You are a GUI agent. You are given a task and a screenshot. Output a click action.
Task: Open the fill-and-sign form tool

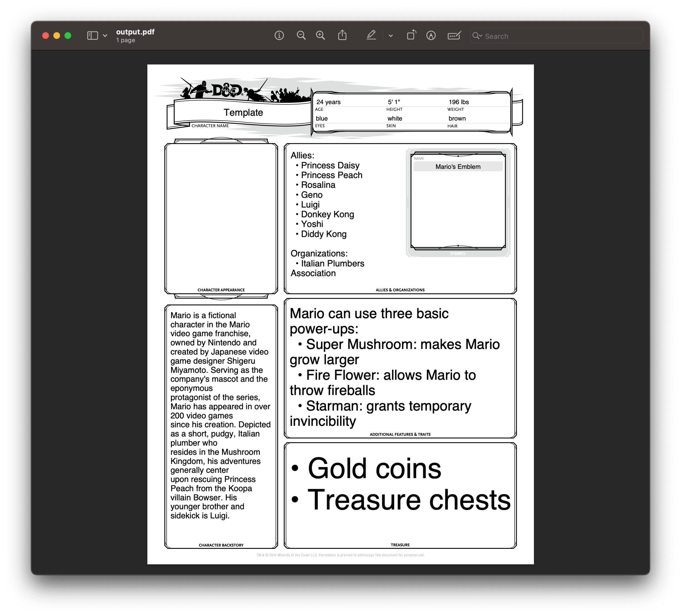click(454, 36)
